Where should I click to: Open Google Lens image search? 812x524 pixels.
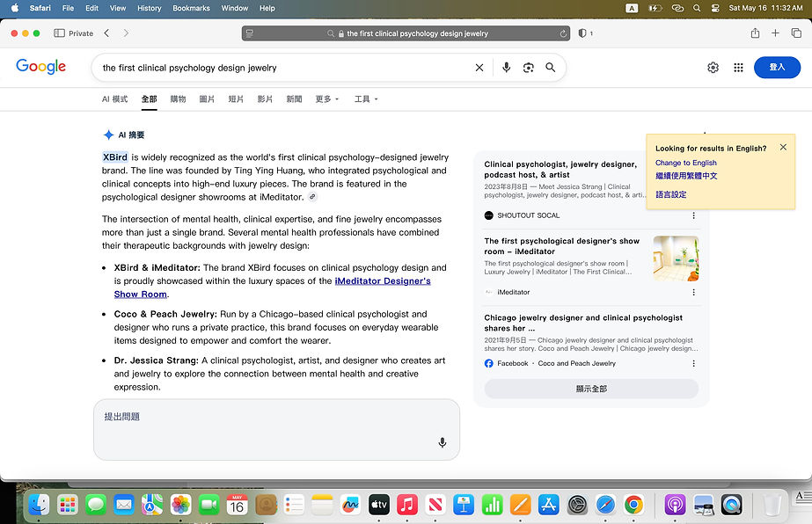coord(528,68)
